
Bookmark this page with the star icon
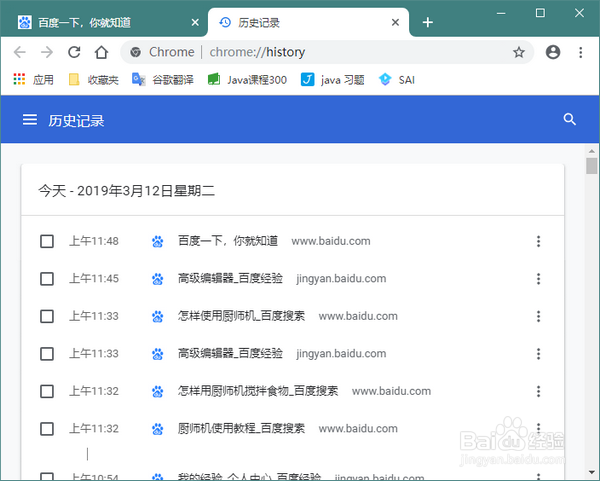click(518, 52)
